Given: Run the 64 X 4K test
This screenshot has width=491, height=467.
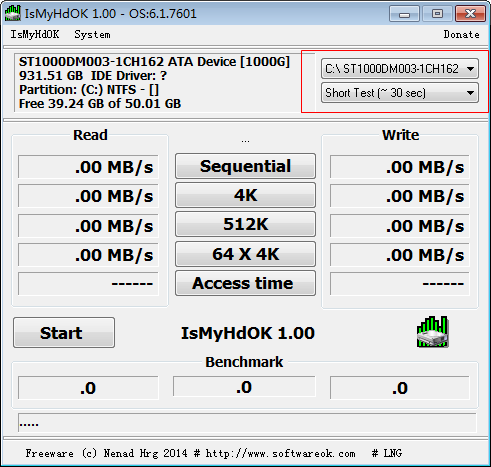Looking at the screenshot, I should (245, 254).
